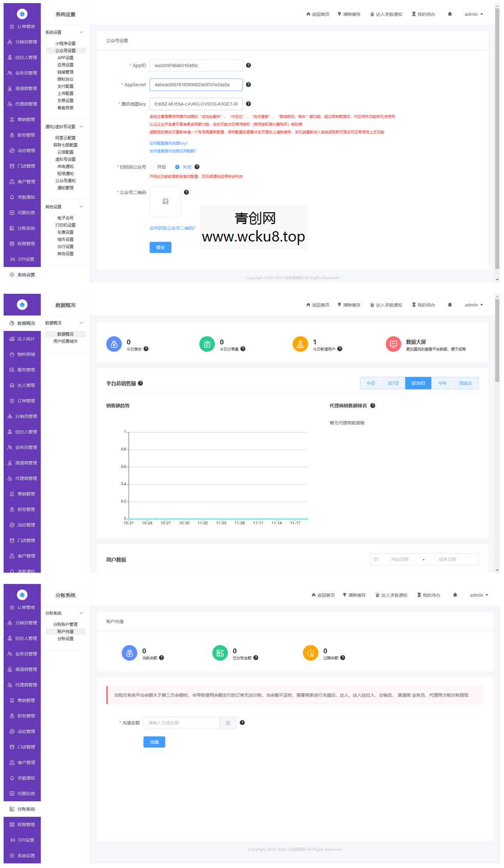Click the orange 过期余额 icon
This screenshot has width=504, height=868.
click(x=311, y=653)
